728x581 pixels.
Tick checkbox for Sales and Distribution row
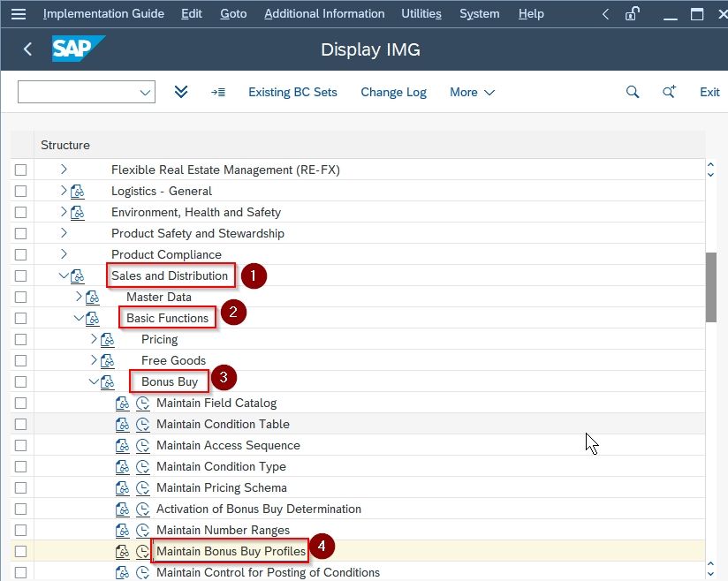tap(21, 276)
